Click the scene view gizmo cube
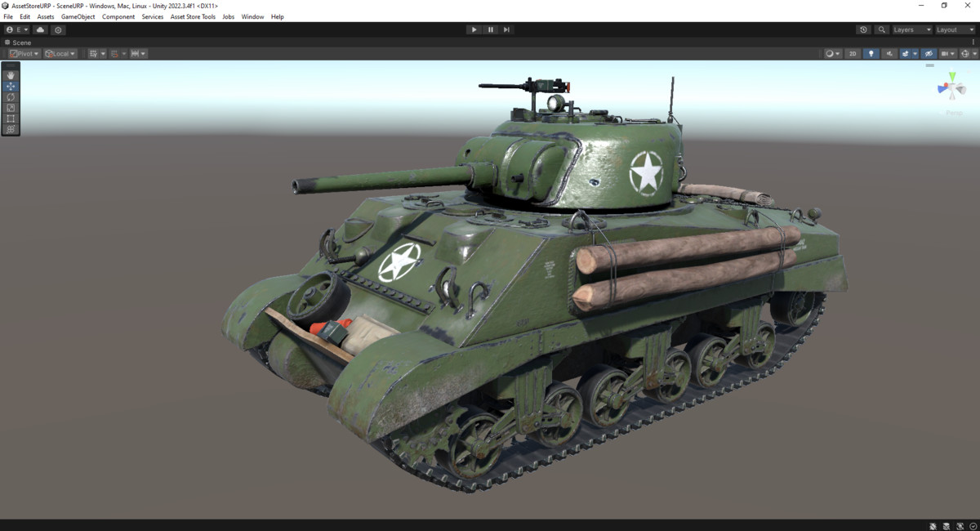 pyautogui.click(x=952, y=87)
